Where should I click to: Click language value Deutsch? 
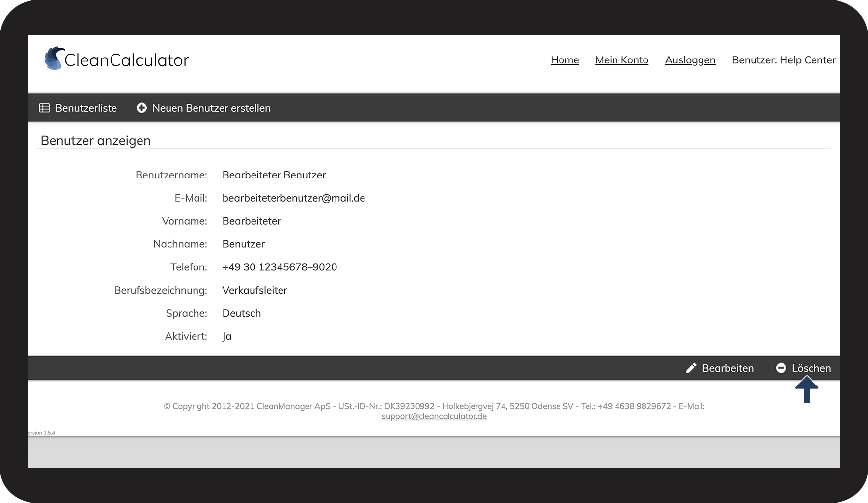click(x=242, y=313)
